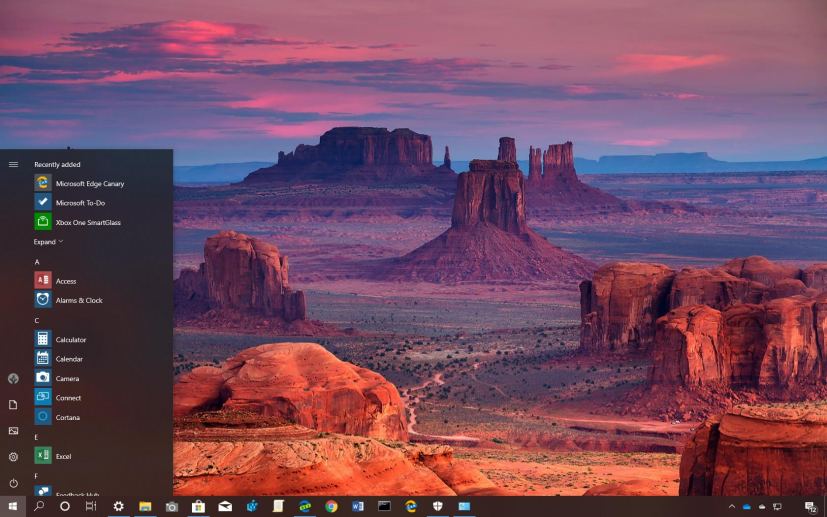
Task: Jump to letter C section header
Action: pos(37,320)
